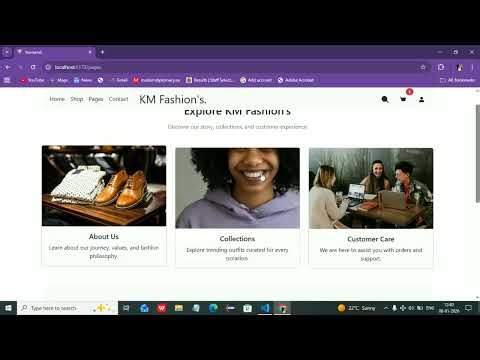Image resolution: width=480 pixels, height=360 pixels.
Task: Open the Shop nav menu
Action: (x=77, y=99)
